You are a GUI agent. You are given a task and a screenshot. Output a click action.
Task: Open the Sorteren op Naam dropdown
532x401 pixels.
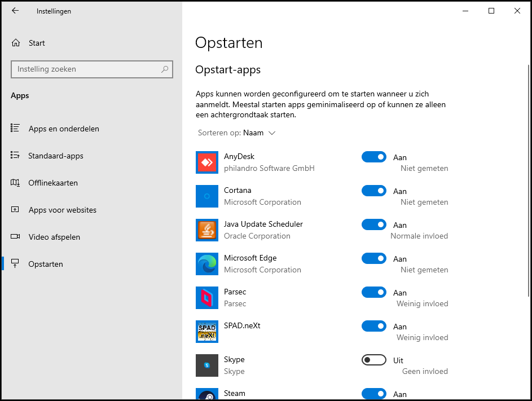pos(236,133)
